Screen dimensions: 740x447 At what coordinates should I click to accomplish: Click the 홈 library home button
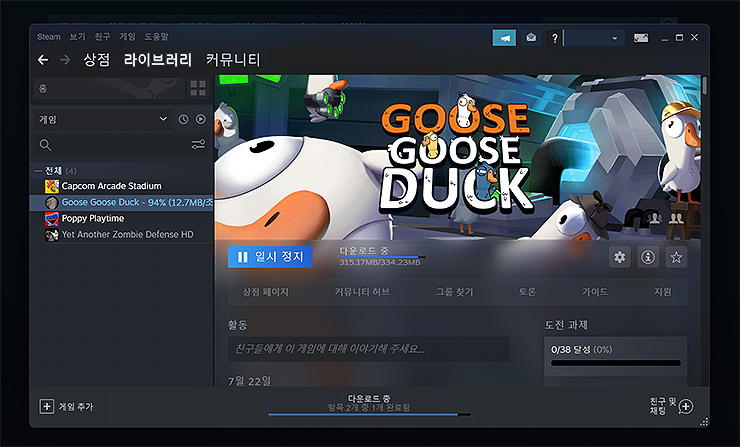pos(109,88)
